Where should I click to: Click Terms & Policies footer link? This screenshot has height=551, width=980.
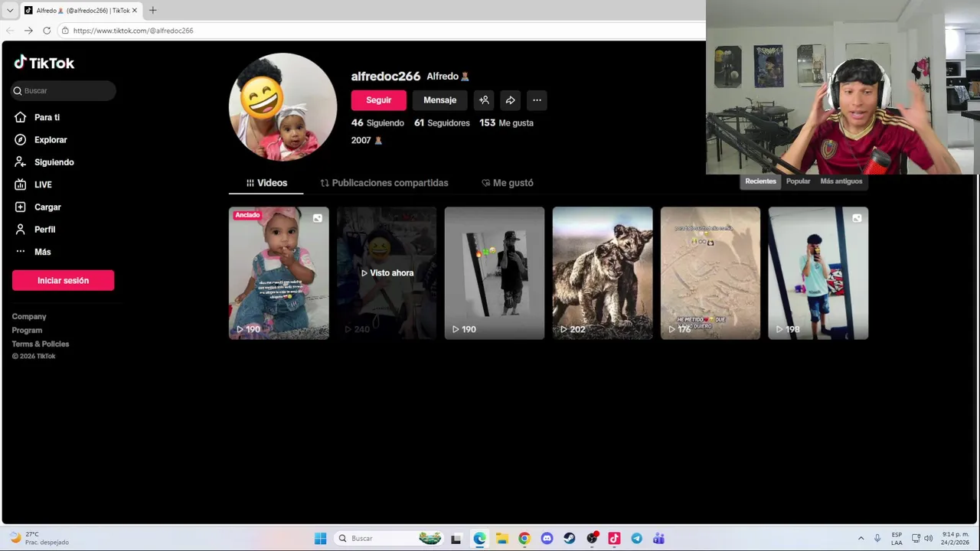click(41, 344)
